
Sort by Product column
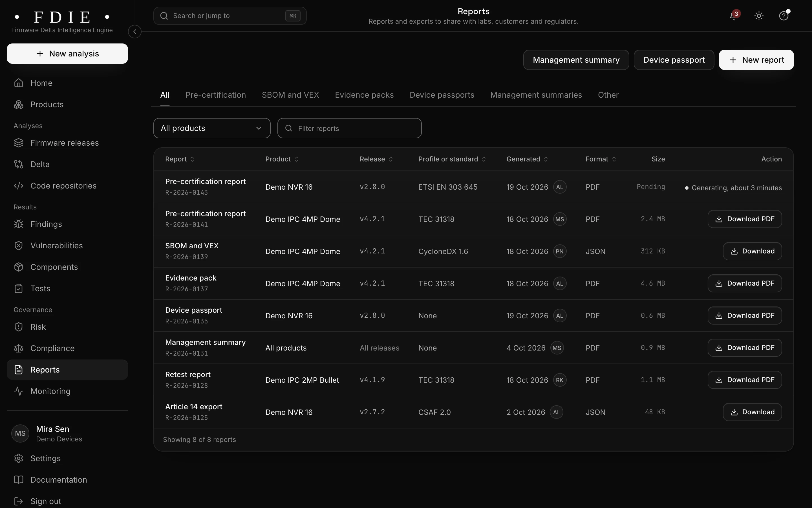(282, 159)
